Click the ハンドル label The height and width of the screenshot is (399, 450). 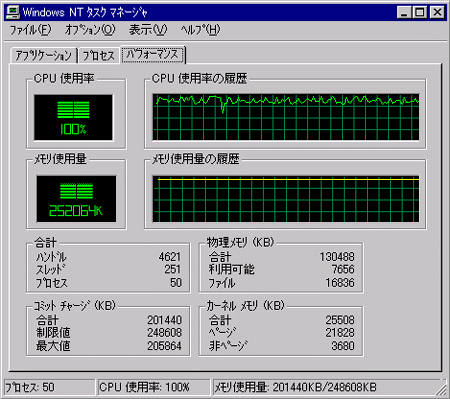pyautogui.click(x=51, y=257)
